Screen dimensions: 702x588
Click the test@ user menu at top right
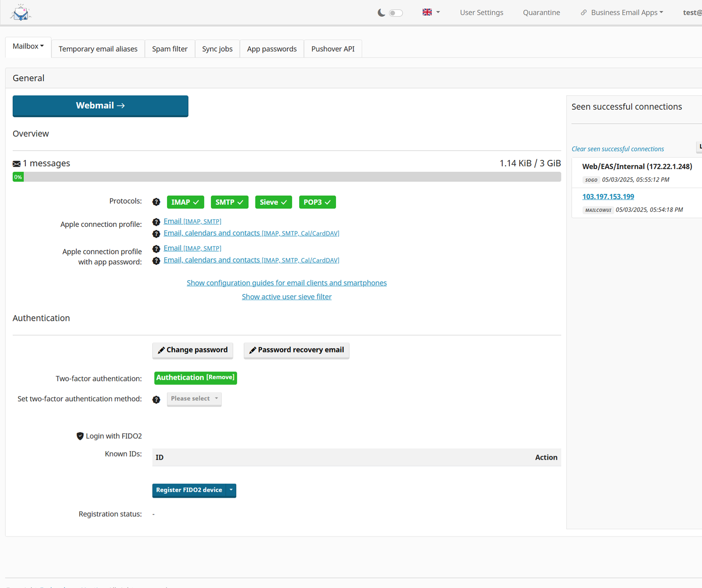(x=692, y=13)
